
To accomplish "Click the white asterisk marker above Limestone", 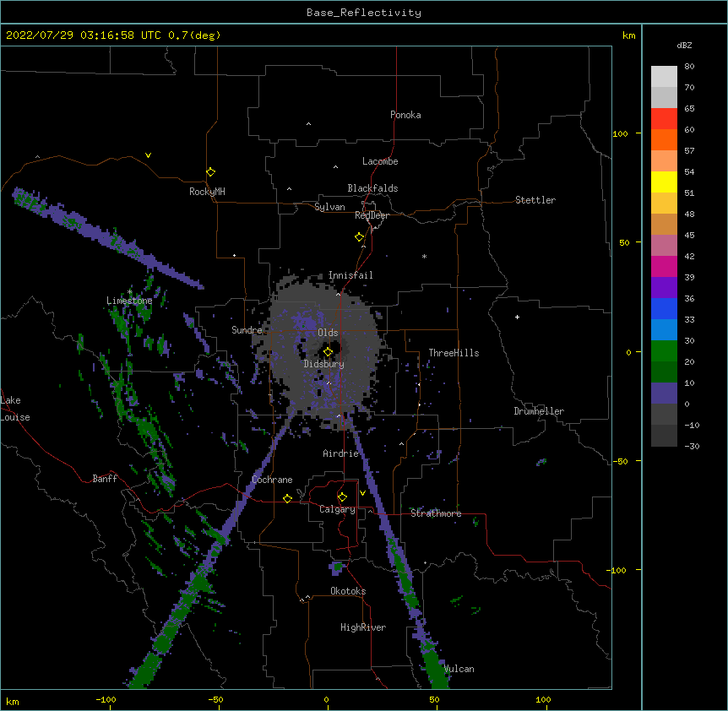I will [130, 292].
